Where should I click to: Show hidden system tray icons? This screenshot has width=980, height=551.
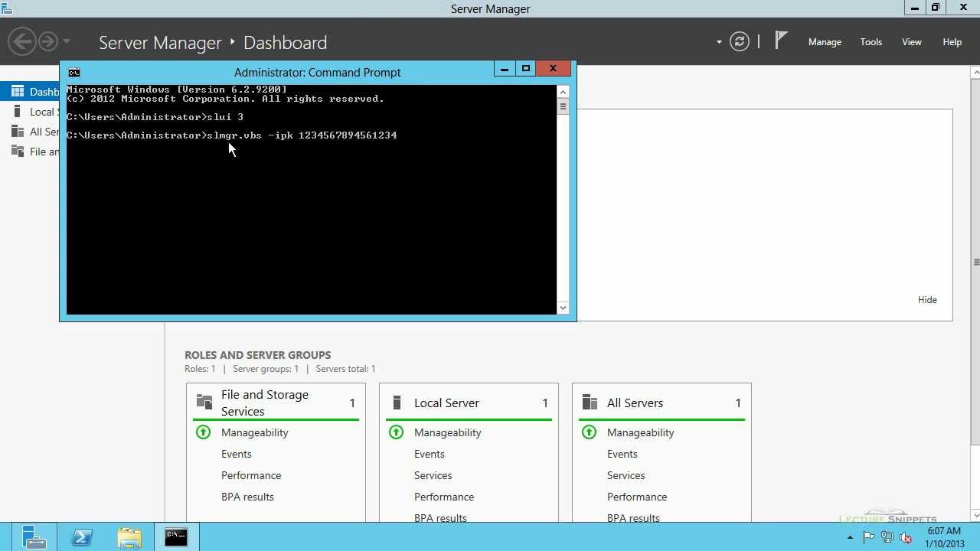pyautogui.click(x=850, y=537)
